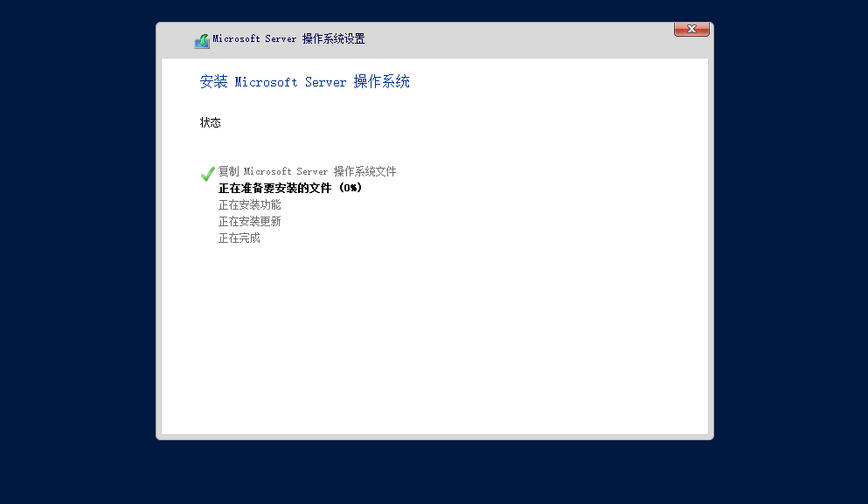Click the '状态' label
This screenshot has width=868, height=504.
(211, 123)
